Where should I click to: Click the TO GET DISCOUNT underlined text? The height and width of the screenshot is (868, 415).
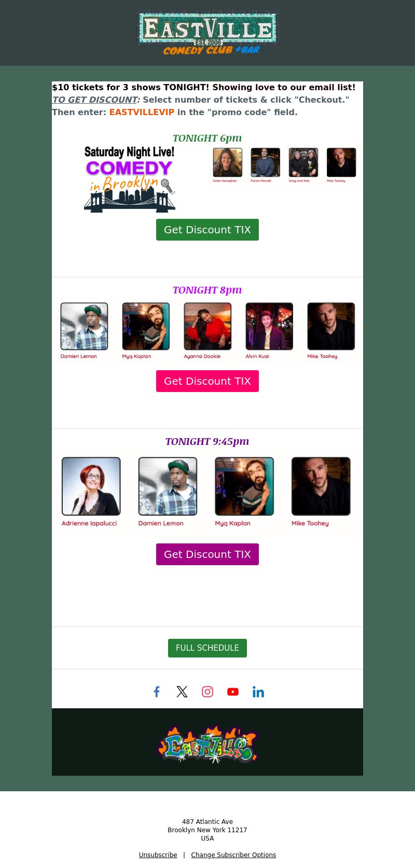[95, 100]
